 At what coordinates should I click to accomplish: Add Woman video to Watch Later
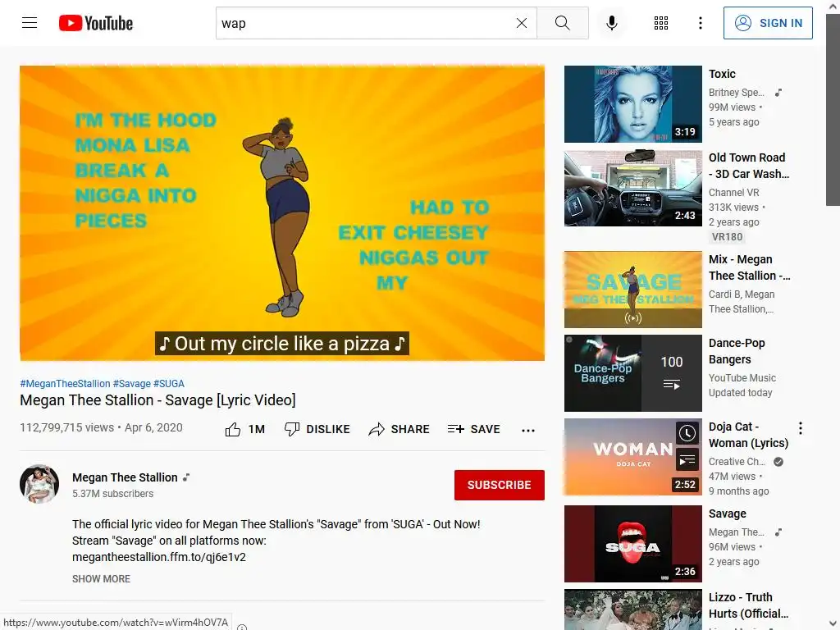pyautogui.click(x=687, y=433)
